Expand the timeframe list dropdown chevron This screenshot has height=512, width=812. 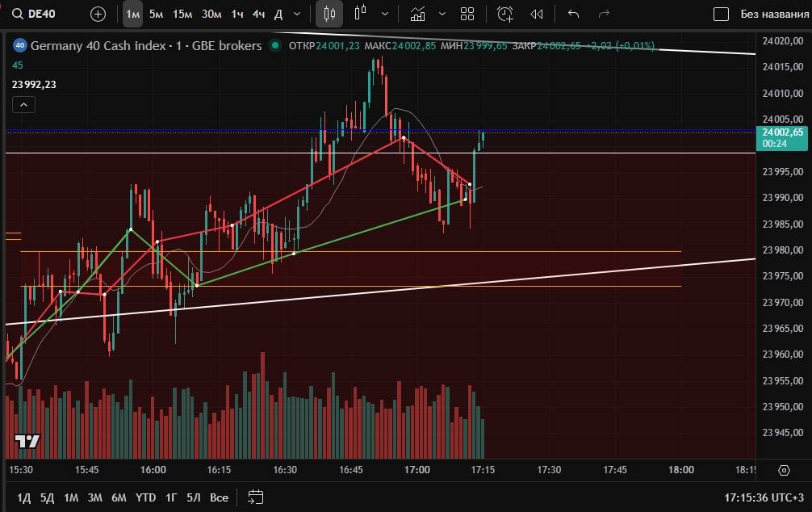298,14
